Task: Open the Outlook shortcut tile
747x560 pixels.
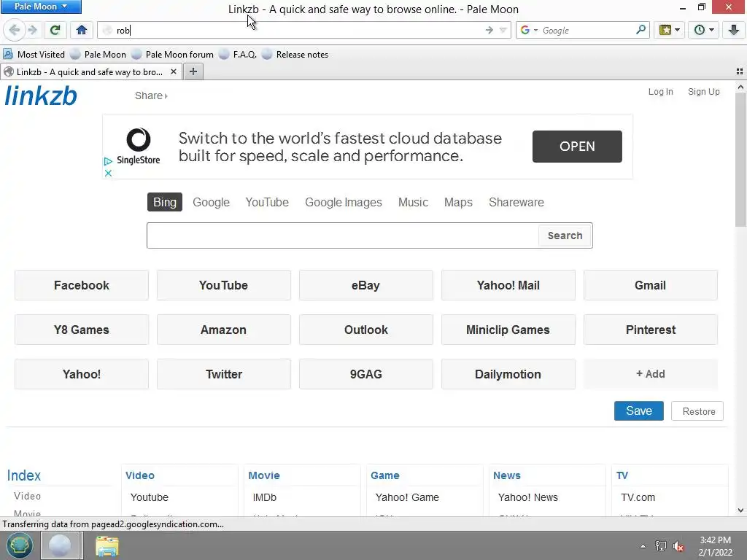Action: [366, 330]
